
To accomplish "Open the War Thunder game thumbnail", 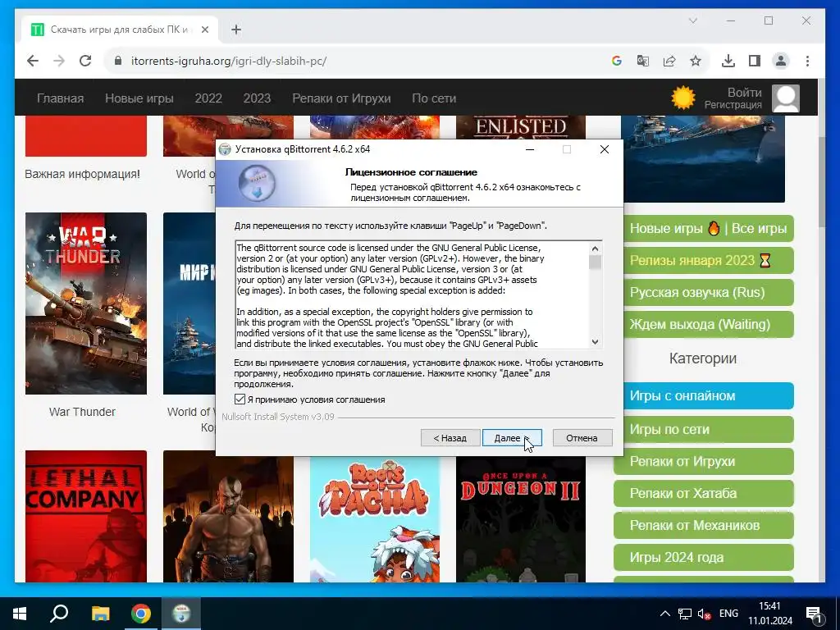I will click(85, 304).
